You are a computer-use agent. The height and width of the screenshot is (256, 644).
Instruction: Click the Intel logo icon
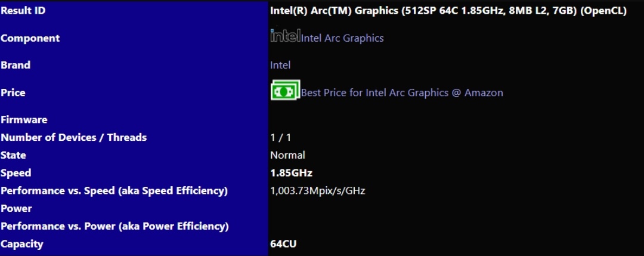coord(285,36)
